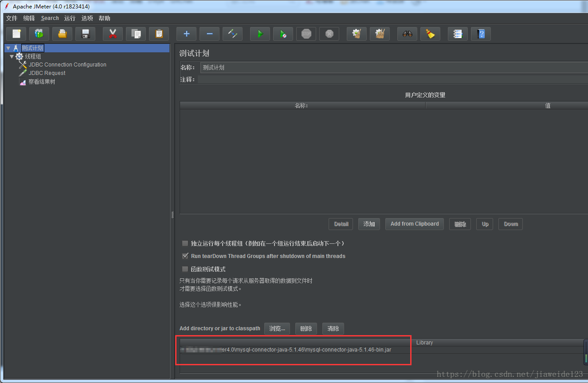Click the Toggle enable/disable icon

(233, 34)
